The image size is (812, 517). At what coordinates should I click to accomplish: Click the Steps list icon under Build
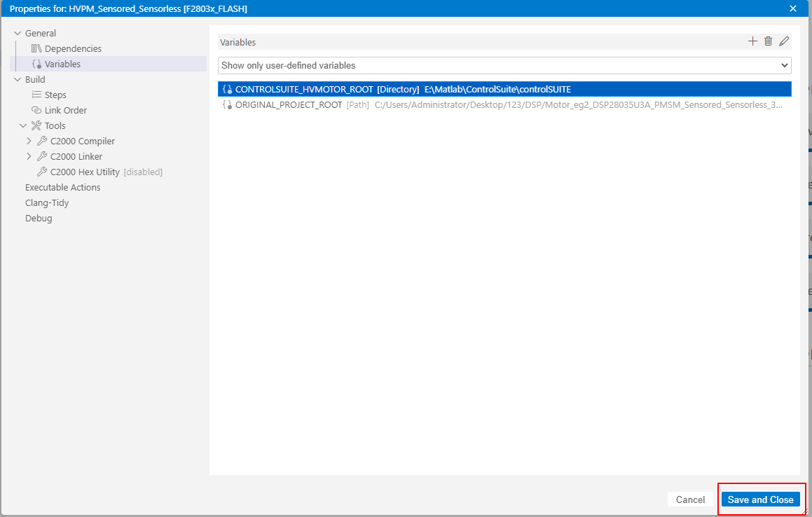click(x=36, y=95)
